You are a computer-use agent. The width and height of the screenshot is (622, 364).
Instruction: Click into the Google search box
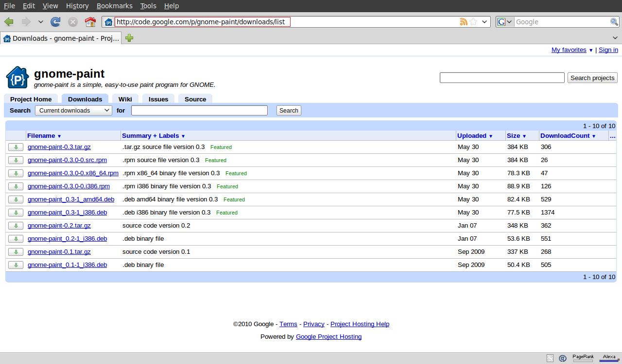click(562, 22)
